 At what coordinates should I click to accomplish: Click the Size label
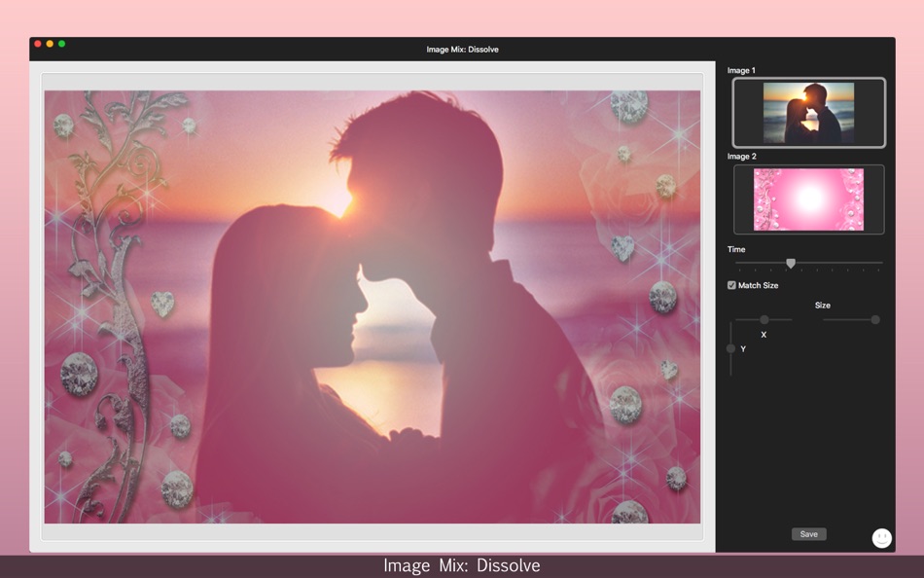click(x=823, y=305)
